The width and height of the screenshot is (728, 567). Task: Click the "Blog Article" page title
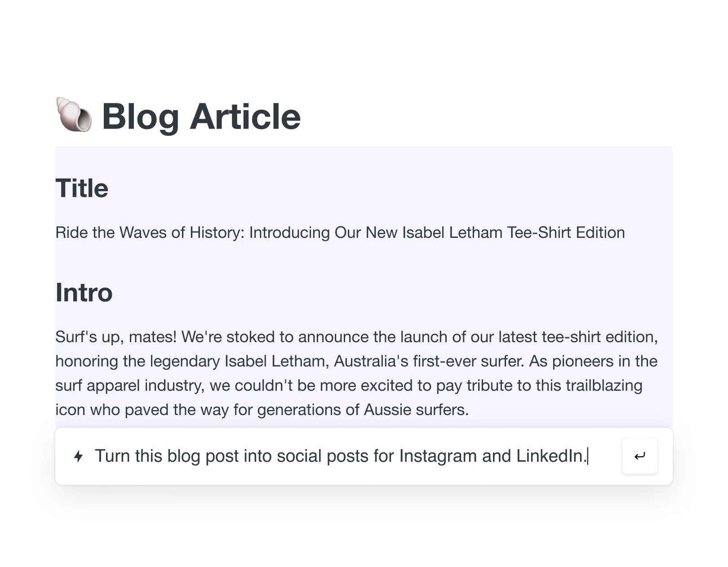(201, 116)
